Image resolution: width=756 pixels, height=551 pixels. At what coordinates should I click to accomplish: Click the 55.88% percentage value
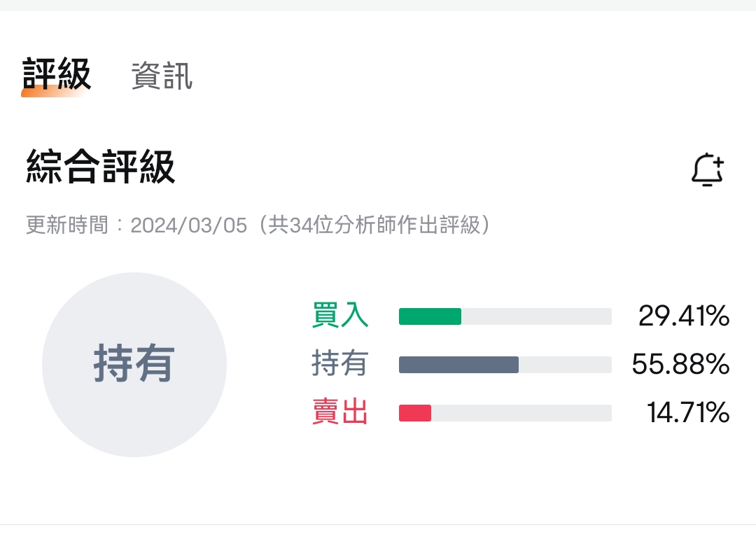(x=680, y=364)
